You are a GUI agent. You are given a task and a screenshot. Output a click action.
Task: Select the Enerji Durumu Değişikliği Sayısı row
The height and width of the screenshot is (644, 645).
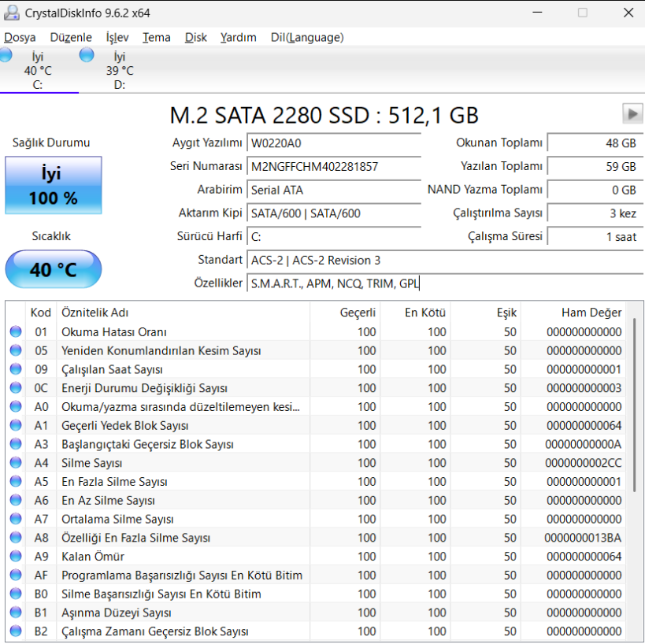(316, 388)
